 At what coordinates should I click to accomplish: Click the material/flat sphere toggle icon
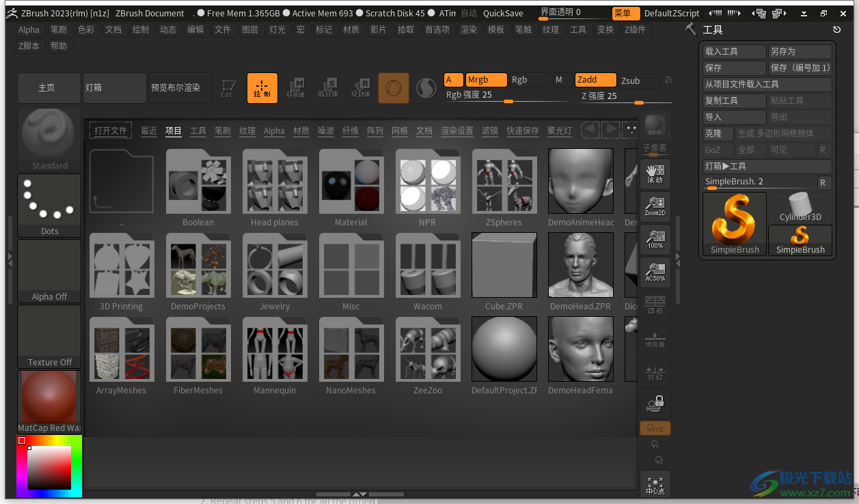[x=426, y=88]
